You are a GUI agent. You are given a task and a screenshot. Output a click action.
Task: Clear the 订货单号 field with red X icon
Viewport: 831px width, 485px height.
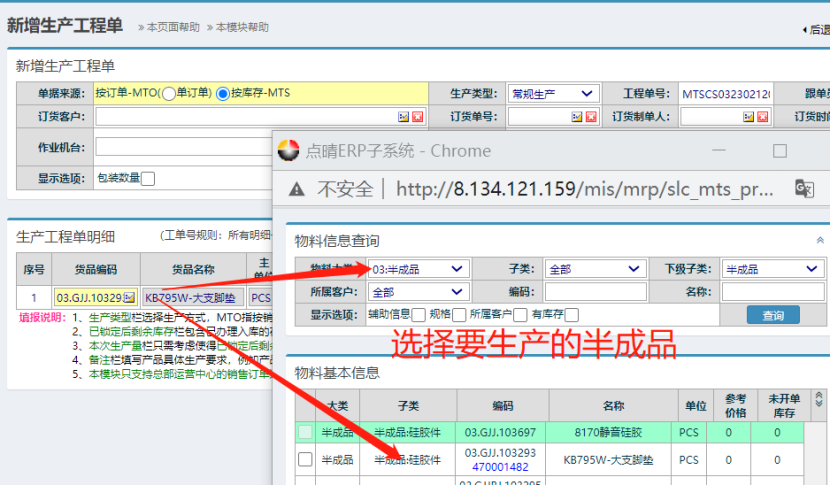coord(591,117)
